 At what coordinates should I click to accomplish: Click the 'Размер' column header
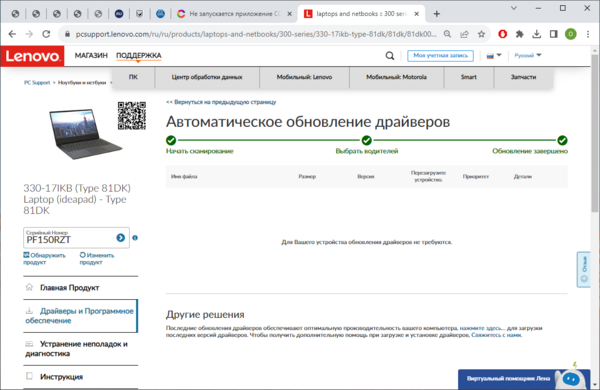(x=307, y=176)
